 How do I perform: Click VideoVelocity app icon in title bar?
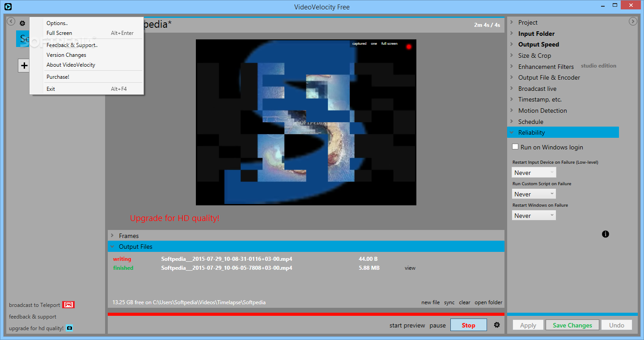click(8, 7)
